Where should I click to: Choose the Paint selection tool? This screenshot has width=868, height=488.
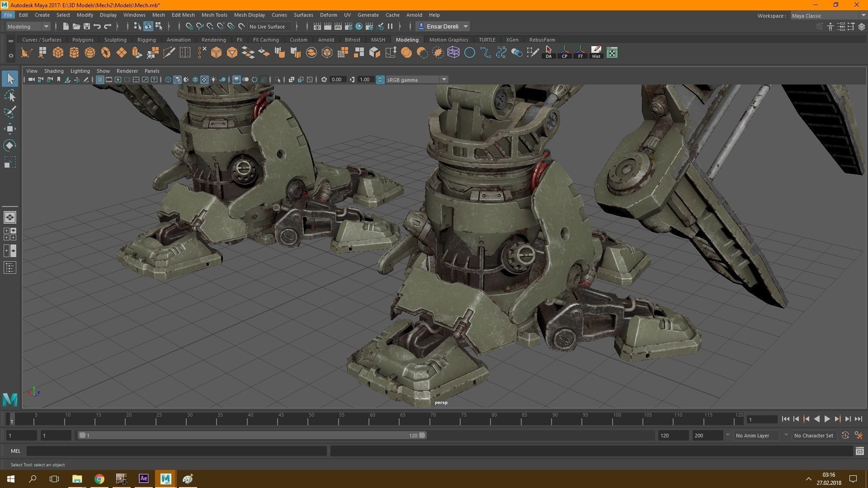tap(9, 112)
